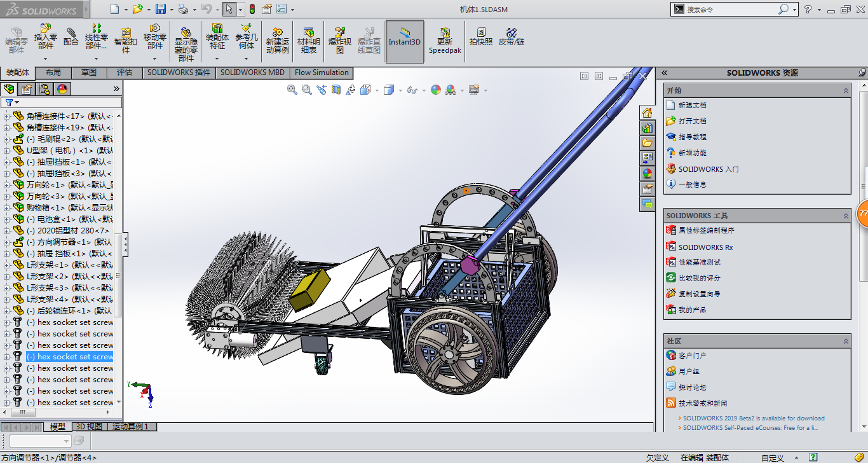Switch to the DisplayManager tab icon
This screenshot has height=463, width=868.
point(62,89)
